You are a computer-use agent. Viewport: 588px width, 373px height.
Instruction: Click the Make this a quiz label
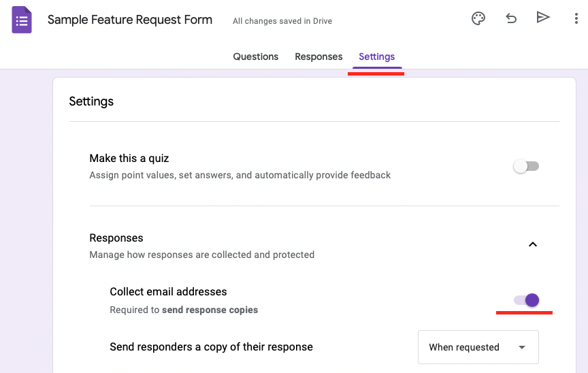(x=129, y=158)
